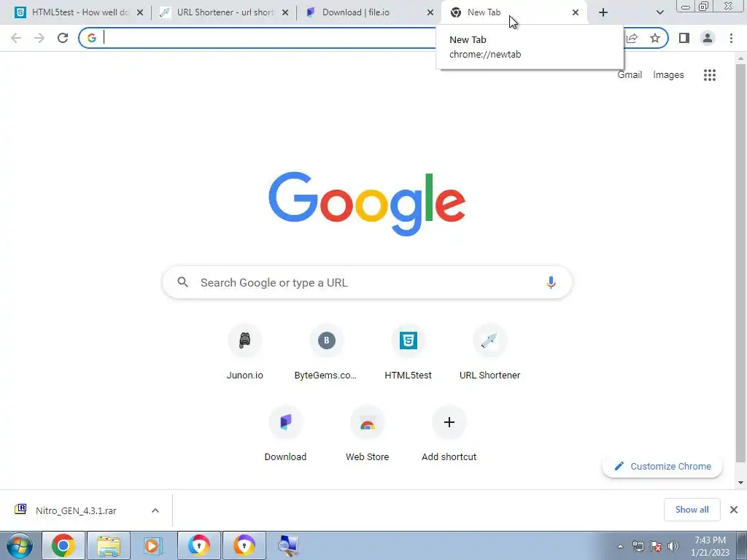Click Add shortcut button
Screen dimensions: 747x560
449,434
